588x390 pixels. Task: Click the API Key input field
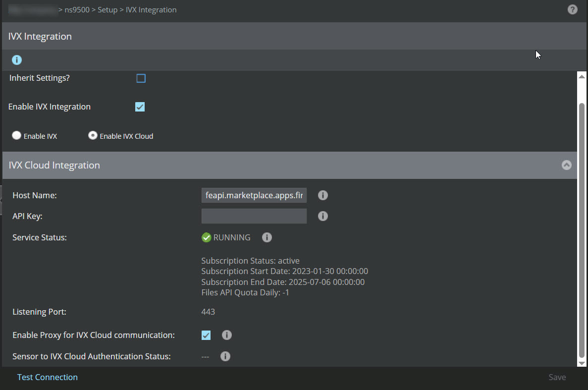[x=254, y=216]
